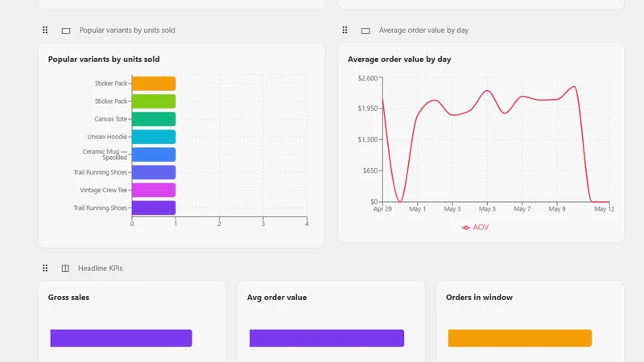Click the Orders in window card title
Screen dimensions: 644x362
coord(479,297)
